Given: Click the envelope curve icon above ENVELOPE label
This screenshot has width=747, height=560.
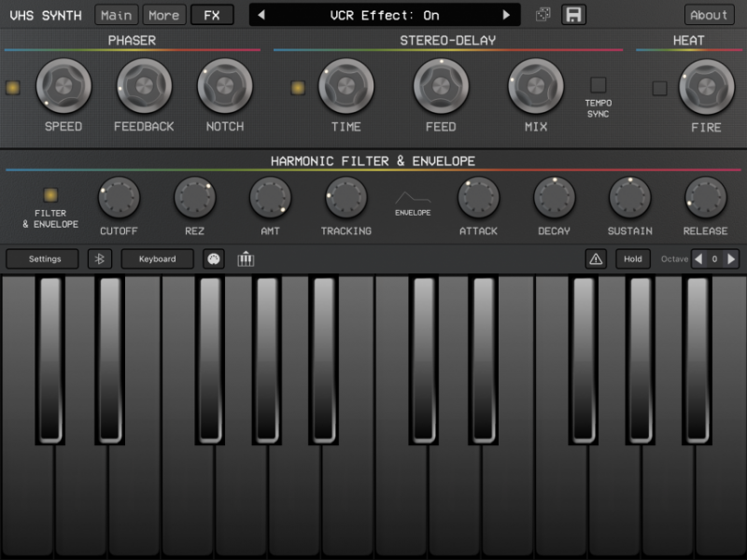Looking at the screenshot, I should (412, 199).
